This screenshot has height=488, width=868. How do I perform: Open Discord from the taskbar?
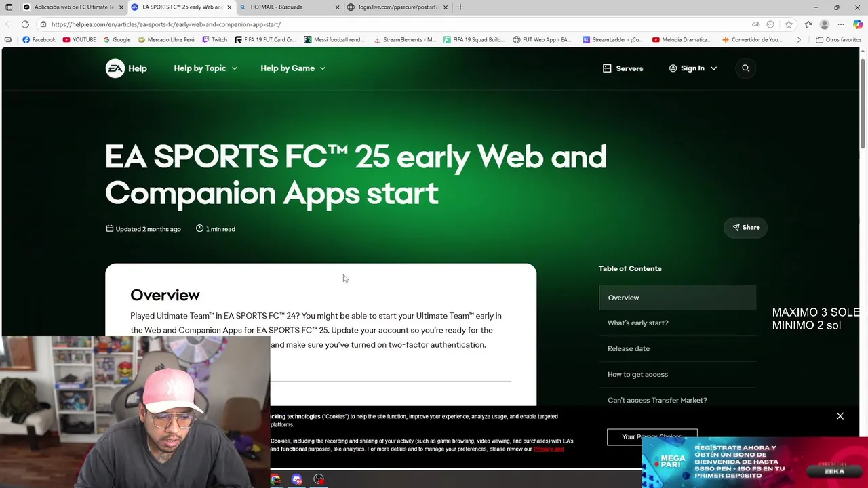click(x=297, y=480)
